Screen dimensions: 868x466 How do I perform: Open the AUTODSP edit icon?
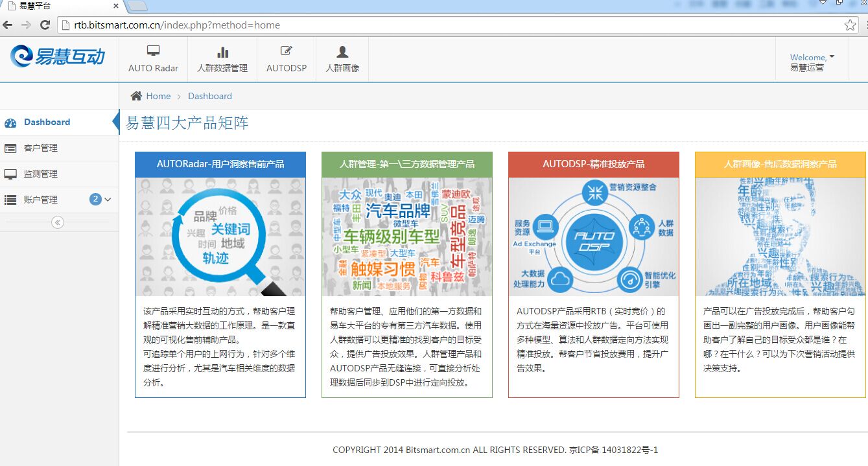pos(286,51)
